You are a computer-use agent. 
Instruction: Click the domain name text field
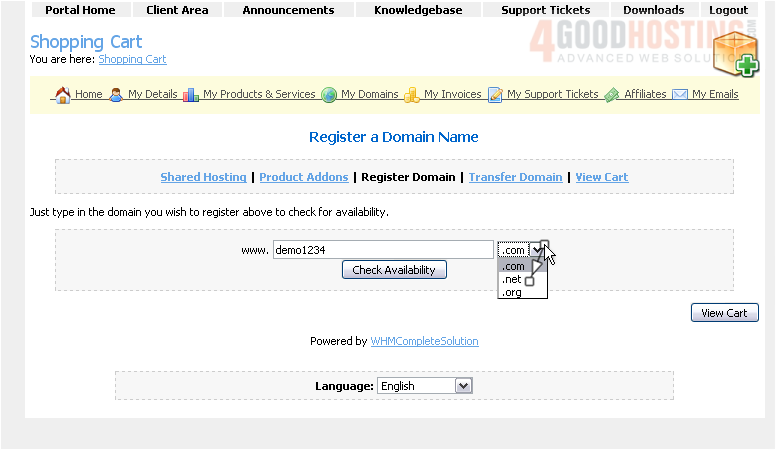pos(383,250)
